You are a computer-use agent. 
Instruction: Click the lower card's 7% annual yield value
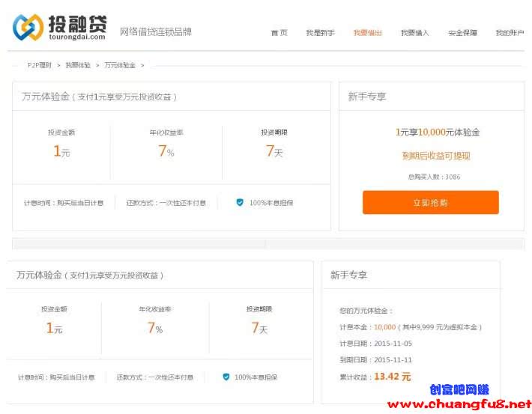pos(155,328)
